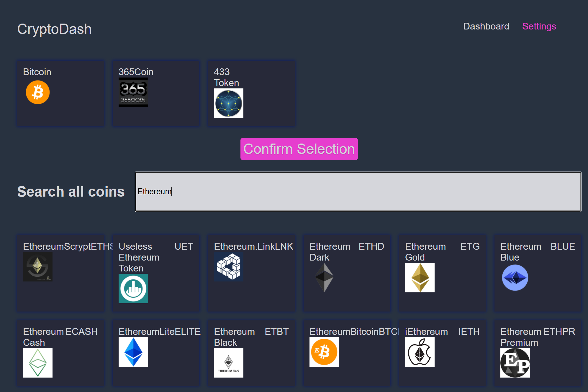Select the 433 Token star-globe icon
The height and width of the screenshot is (392, 588).
(x=229, y=103)
